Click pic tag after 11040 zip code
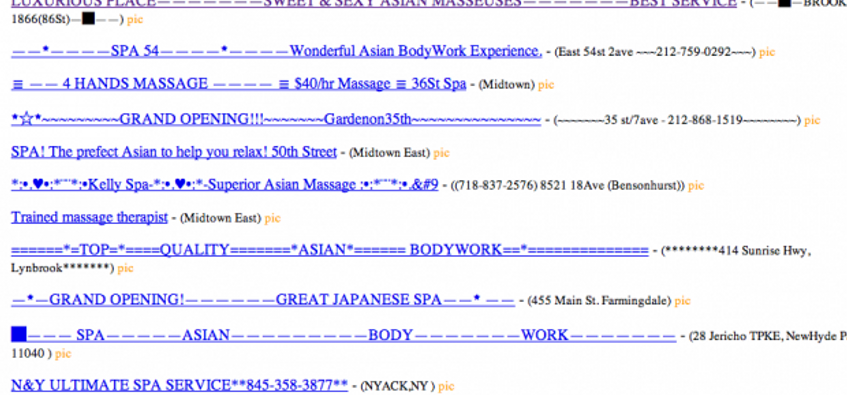This screenshot has height=395, width=847. point(63,354)
